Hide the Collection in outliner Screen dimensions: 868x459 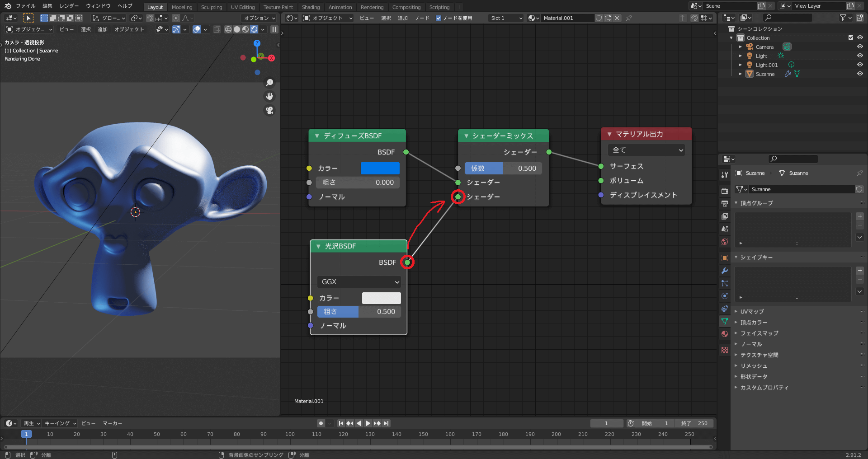pyautogui.click(x=860, y=37)
